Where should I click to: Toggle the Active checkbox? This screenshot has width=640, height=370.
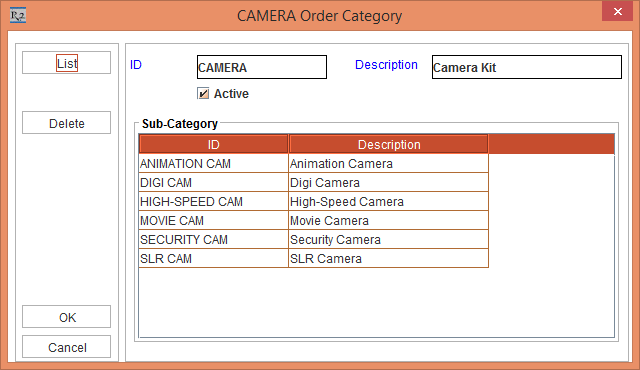click(203, 93)
